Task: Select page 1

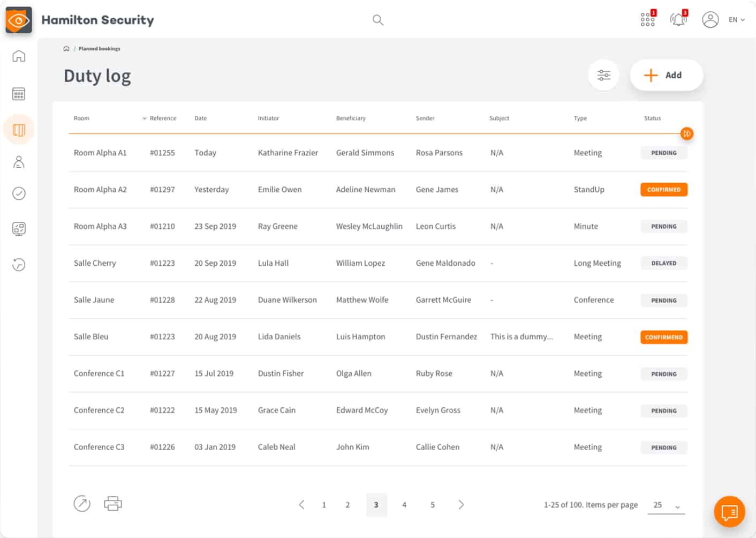Action: click(x=324, y=505)
